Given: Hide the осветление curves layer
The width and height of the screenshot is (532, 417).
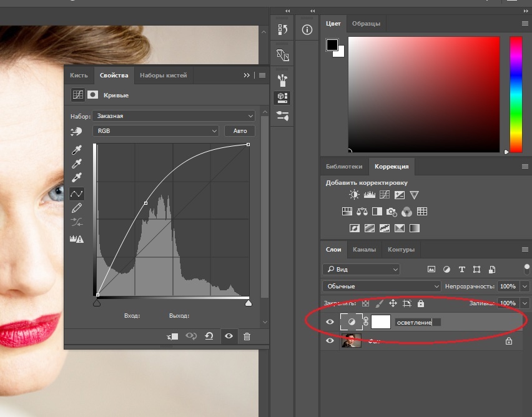Looking at the screenshot, I should [x=330, y=321].
